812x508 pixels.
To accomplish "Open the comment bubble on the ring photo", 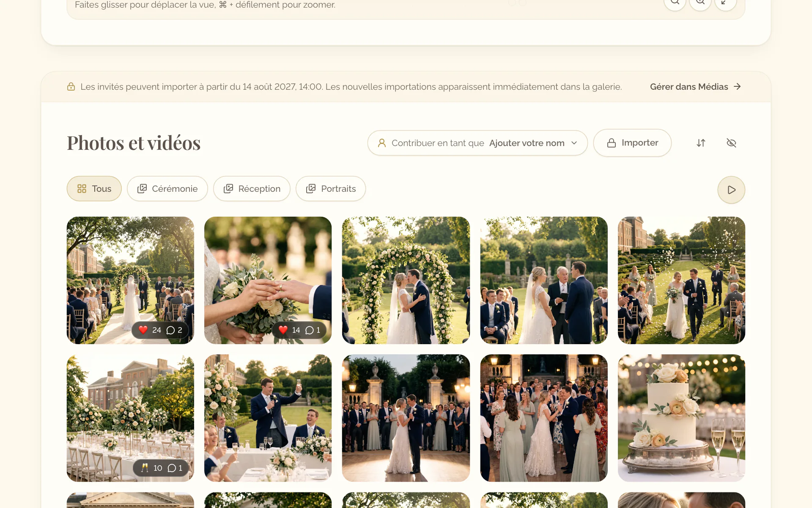I will point(313,330).
